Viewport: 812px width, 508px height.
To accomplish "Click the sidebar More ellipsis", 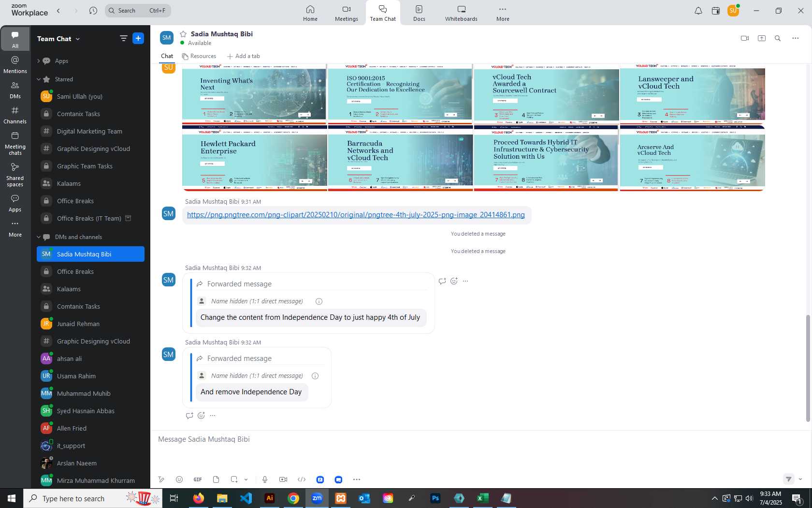I will 15,228.
